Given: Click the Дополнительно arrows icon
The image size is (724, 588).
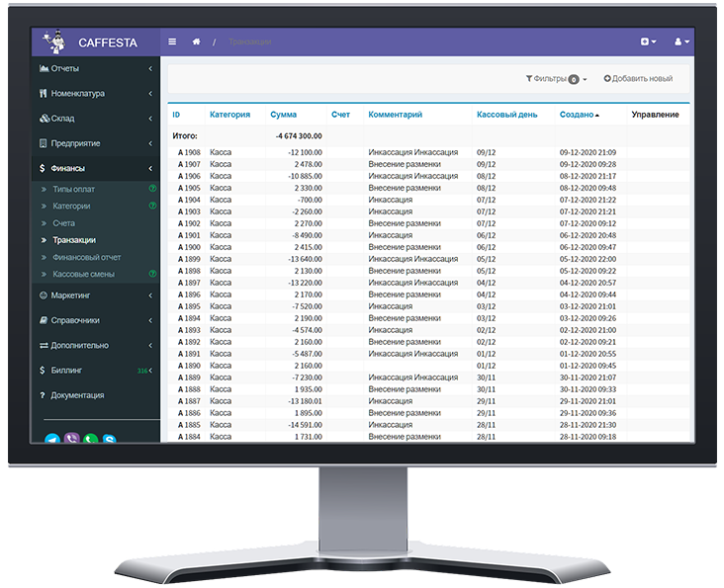Looking at the screenshot, I should pyautogui.click(x=44, y=345).
